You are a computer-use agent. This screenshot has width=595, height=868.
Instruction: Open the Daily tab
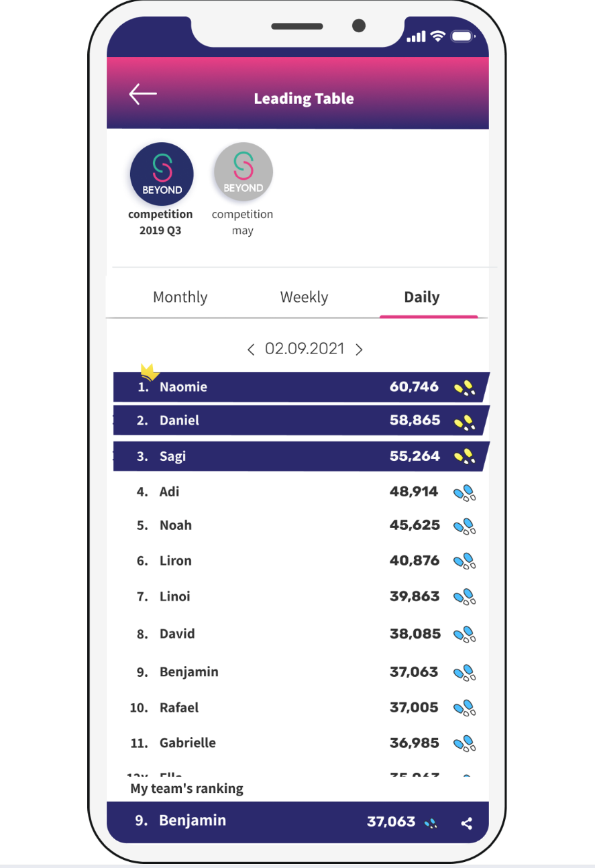[x=422, y=297]
